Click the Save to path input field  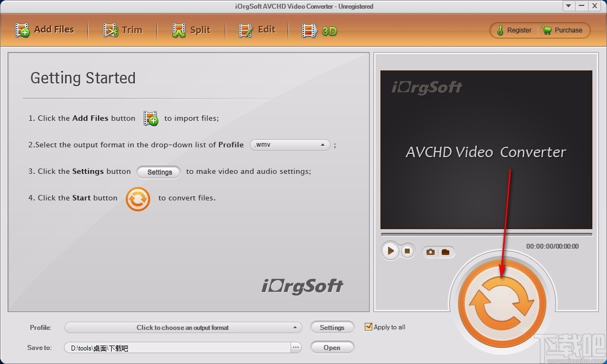pyautogui.click(x=179, y=347)
